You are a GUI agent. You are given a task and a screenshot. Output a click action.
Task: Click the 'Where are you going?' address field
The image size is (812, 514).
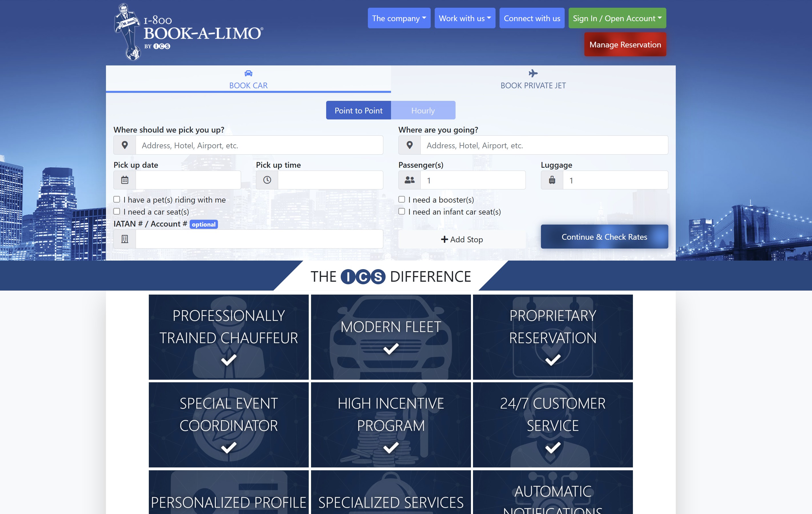tap(544, 145)
